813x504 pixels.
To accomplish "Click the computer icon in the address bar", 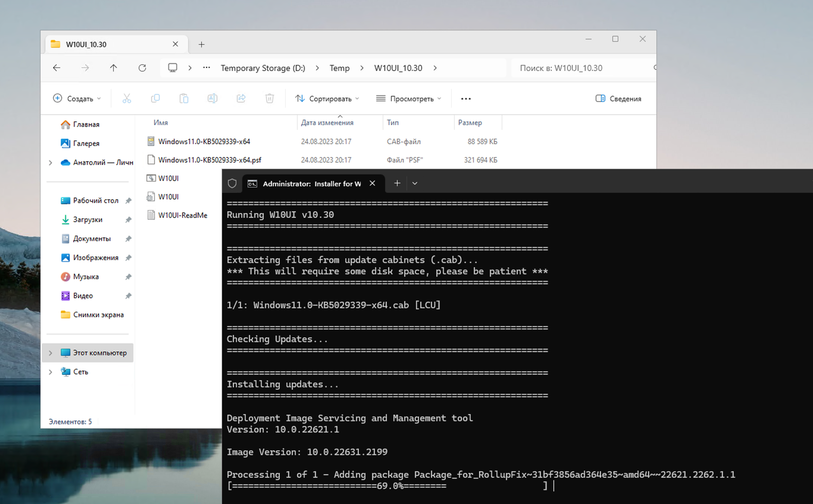I will (x=172, y=68).
